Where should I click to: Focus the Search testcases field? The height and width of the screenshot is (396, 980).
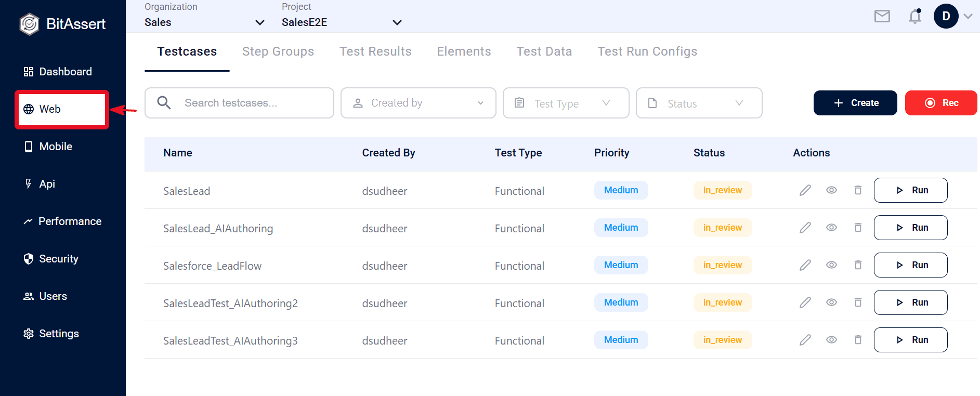[239, 103]
